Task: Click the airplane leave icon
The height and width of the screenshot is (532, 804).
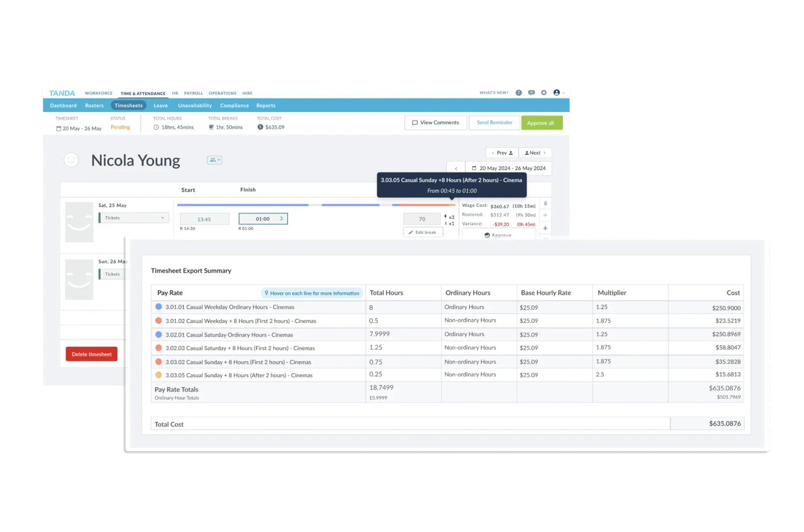Action: [545, 228]
